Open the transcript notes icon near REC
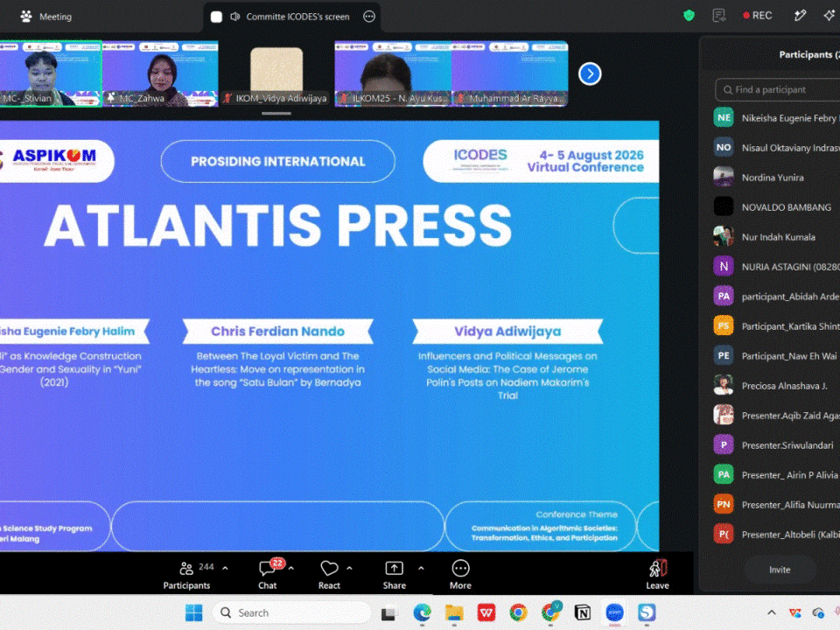Screen dimensions: 840x630 pos(719,16)
